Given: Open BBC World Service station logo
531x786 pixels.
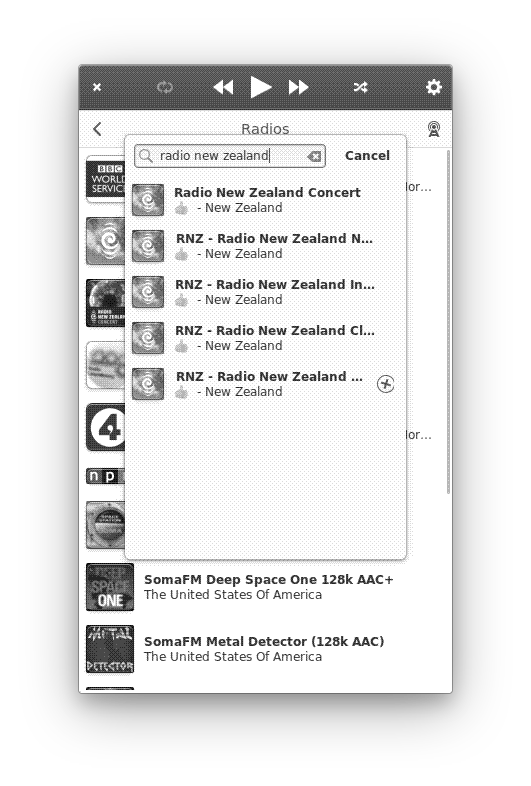Looking at the screenshot, I should pyautogui.click(x=105, y=179).
